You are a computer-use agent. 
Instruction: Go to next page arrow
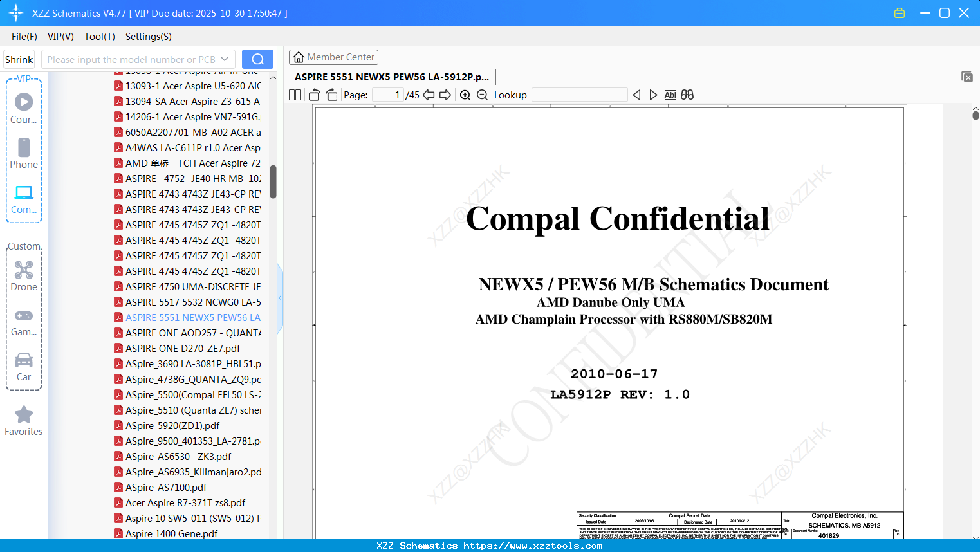pyautogui.click(x=445, y=95)
